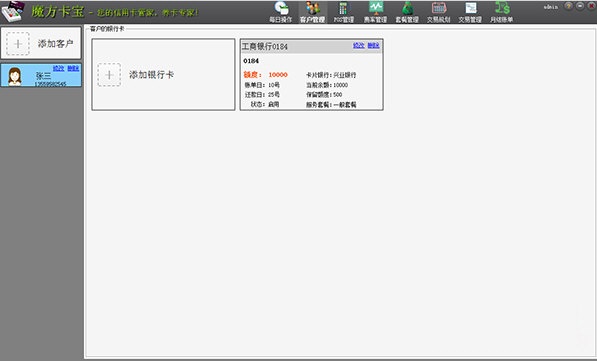
Task: Click the bold card number 0184
Action: click(x=251, y=61)
